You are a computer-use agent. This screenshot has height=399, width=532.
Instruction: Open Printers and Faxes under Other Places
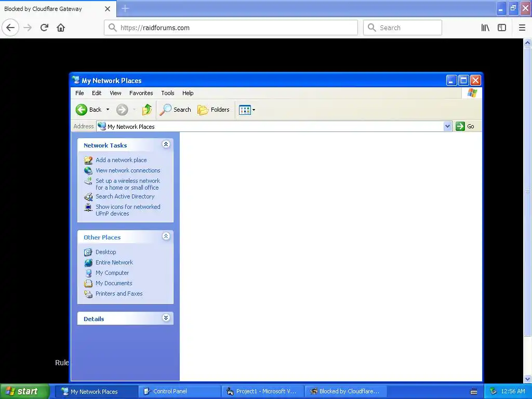pos(119,294)
